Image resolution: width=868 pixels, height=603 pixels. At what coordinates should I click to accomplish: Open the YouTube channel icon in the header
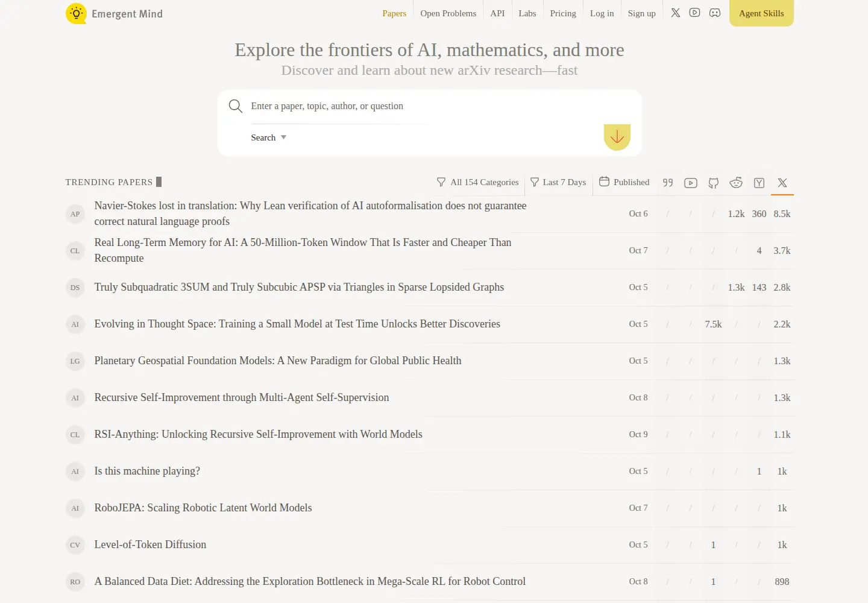click(695, 13)
